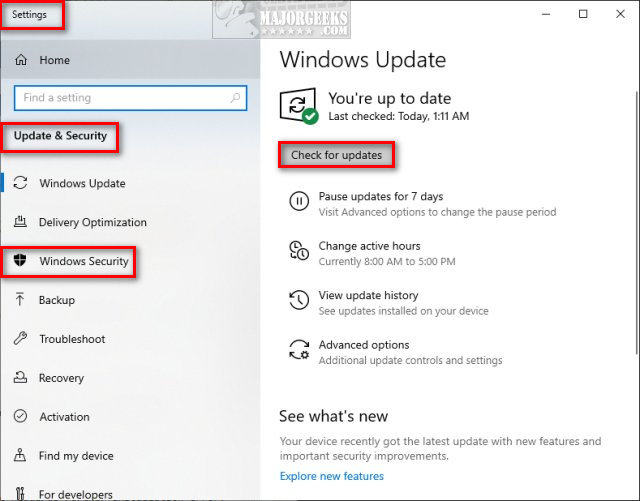Image resolution: width=640 pixels, height=501 pixels.
Task: Click the Find a setting search box
Action: 130,98
